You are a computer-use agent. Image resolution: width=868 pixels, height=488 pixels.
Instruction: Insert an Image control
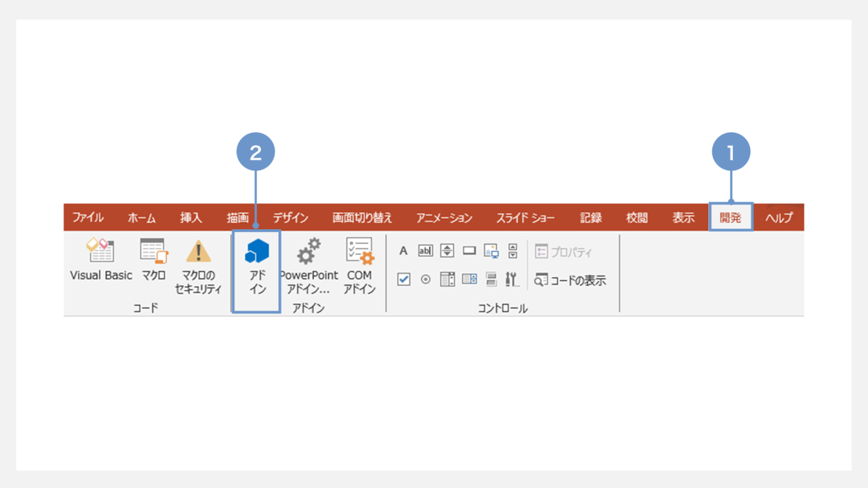pos(491,251)
